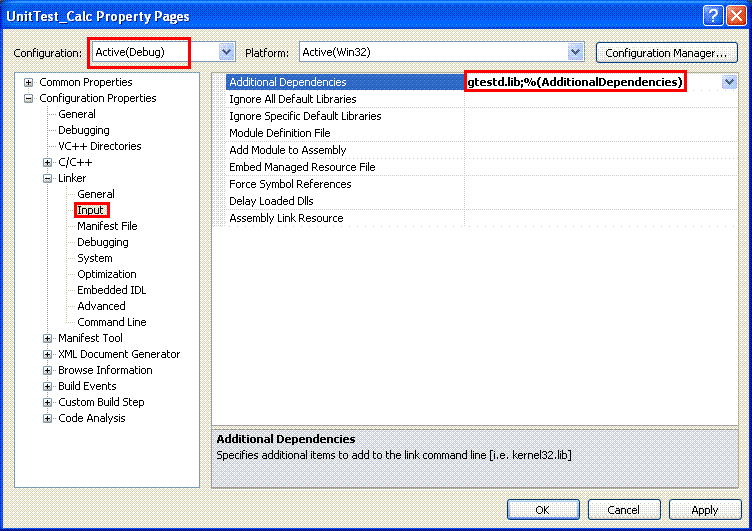752x531 pixels.
Task: Open Configuration Manager
Action: (666, 53)
